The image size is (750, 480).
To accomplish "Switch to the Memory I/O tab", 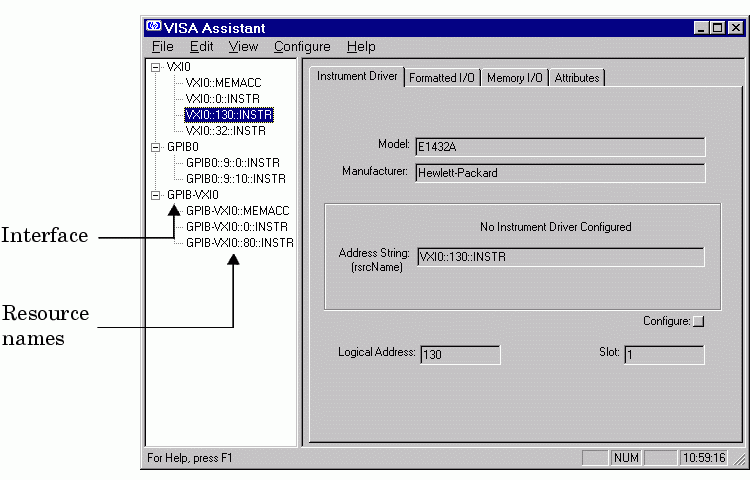I will tap(515, 78).
